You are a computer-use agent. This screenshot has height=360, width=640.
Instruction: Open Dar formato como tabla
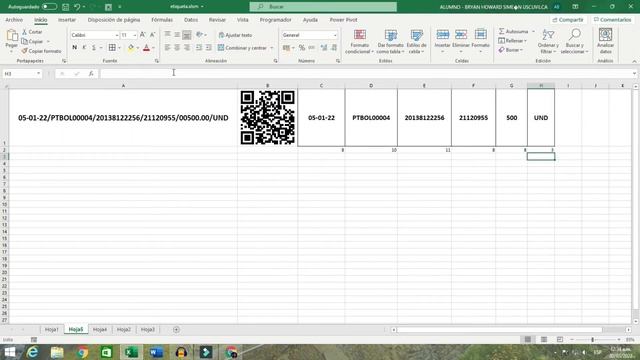point(390,41)
